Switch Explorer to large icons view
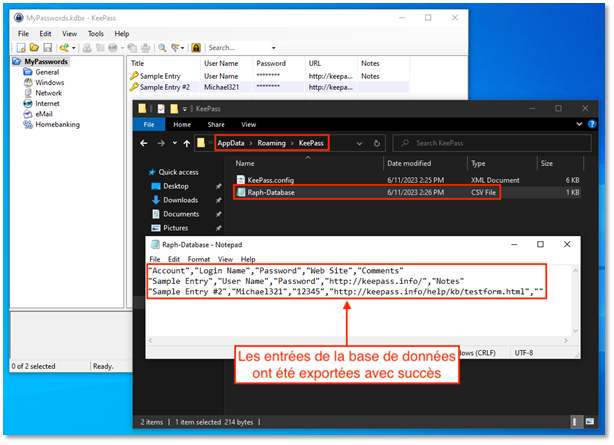 [590, 421]
